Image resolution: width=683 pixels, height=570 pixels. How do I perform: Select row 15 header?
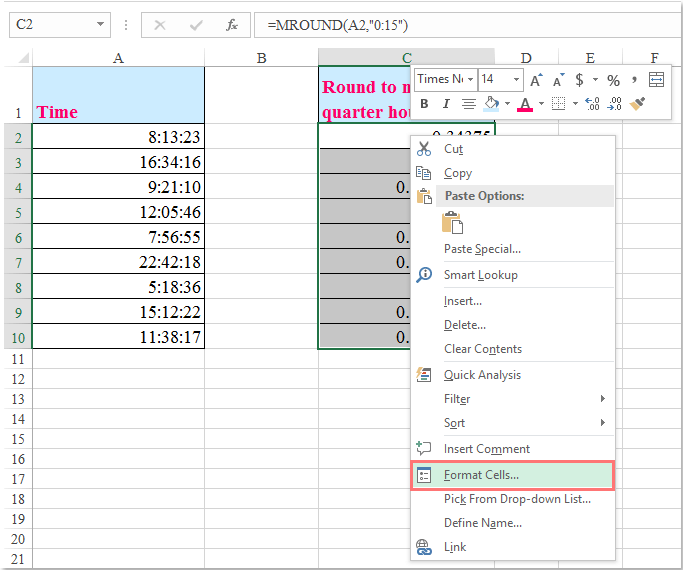[x=18, y=439]
